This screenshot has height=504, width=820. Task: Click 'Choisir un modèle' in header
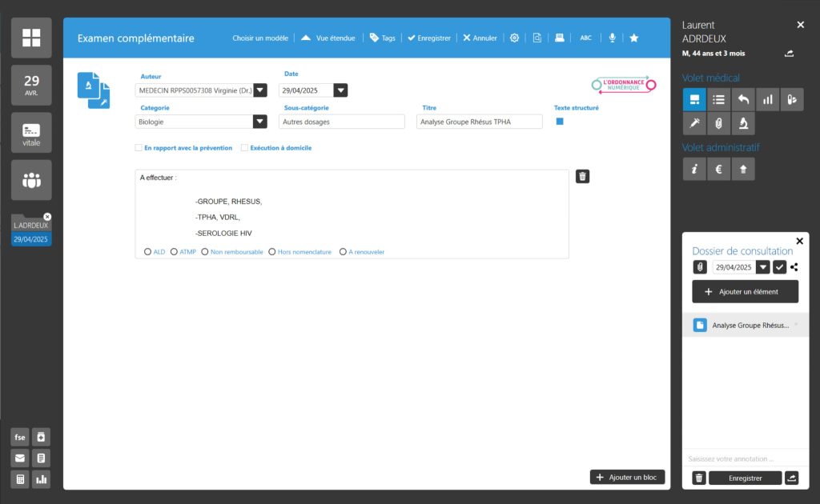(x=259, y=38)
